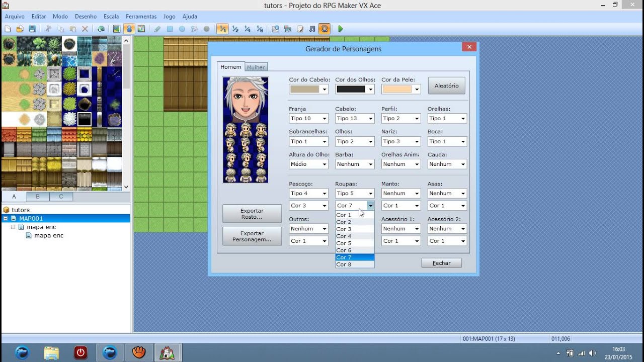644x362 pixels.
Task: Click the Open Project folder icon
Action: point(20,29)
